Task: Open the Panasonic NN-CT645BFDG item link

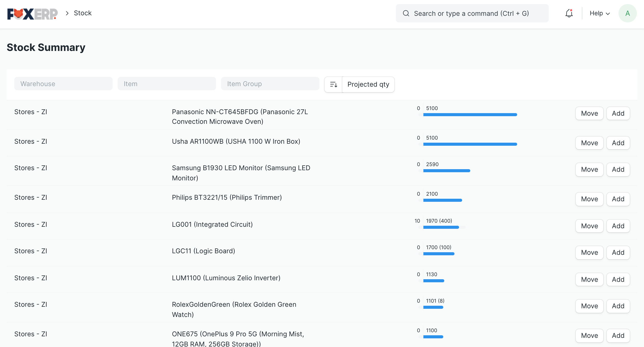Action: tap(240, 117)
